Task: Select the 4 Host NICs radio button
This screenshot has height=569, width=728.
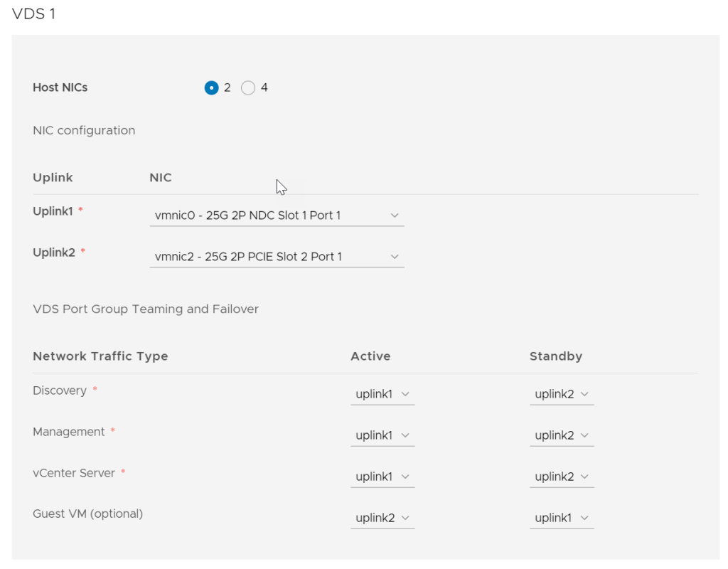Action: click(x=248, y=88)
